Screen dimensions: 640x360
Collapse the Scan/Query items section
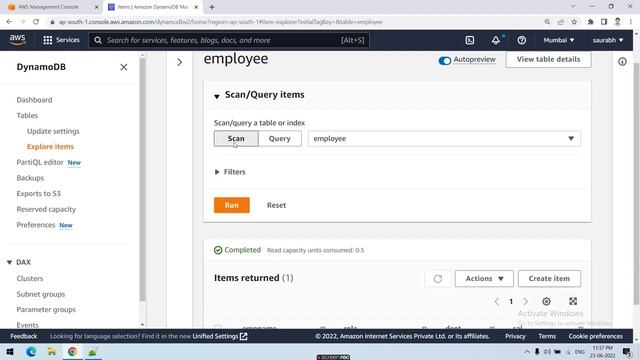point(217,96)
